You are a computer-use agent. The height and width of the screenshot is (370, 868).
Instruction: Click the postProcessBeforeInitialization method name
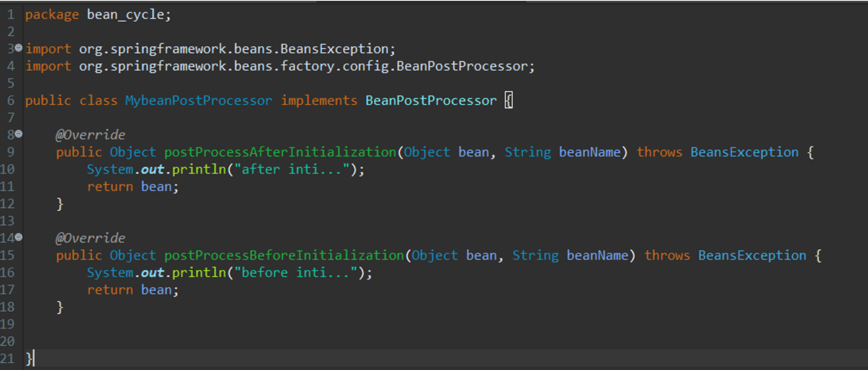pyautogui.click(x=284, y=255)
